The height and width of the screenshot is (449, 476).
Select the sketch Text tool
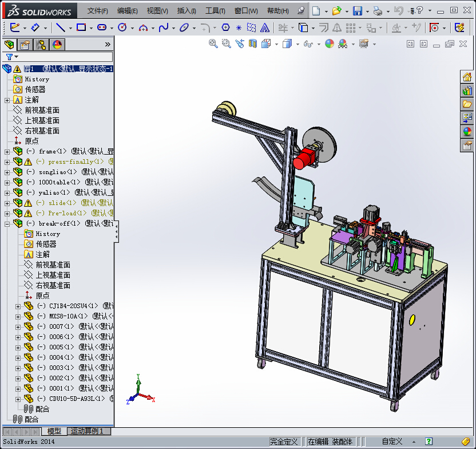265,28
